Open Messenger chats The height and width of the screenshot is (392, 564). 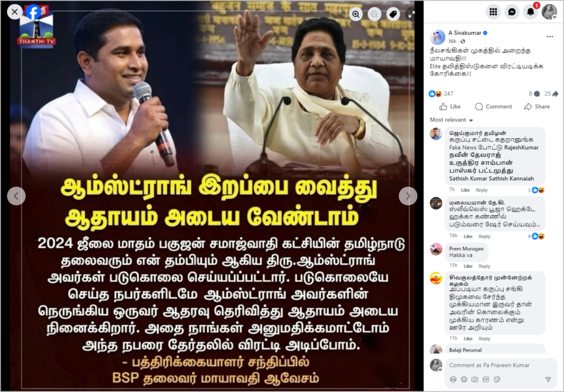click(512, 12)
